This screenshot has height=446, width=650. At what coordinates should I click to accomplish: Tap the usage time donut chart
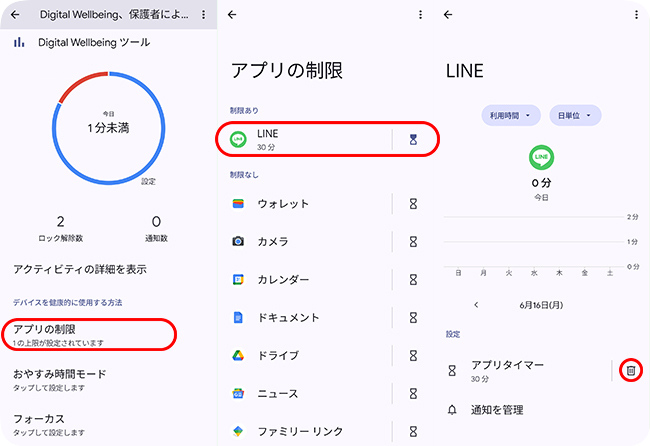click(x=109, y=128)
